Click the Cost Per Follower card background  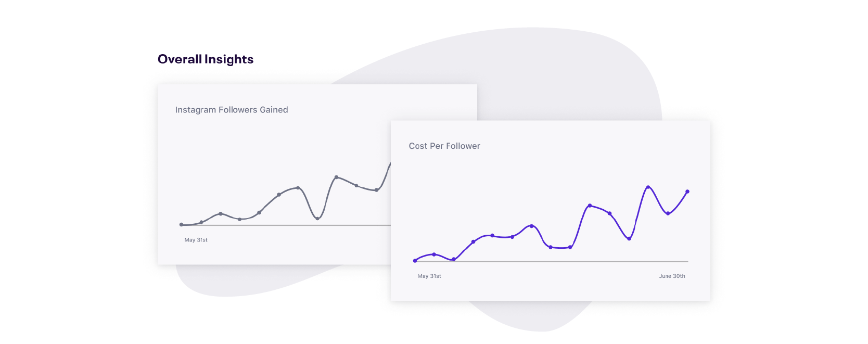(x=551, y=211)
